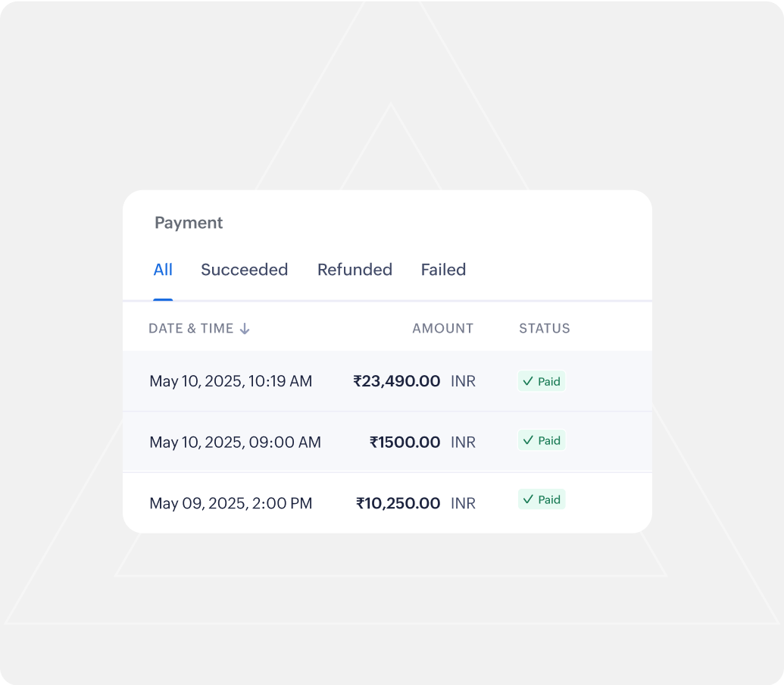This screenshot has width=784, height=685.
Task: Toggle the Paid indicator on the 09:00 AM transaction
Action: point(541,440)
